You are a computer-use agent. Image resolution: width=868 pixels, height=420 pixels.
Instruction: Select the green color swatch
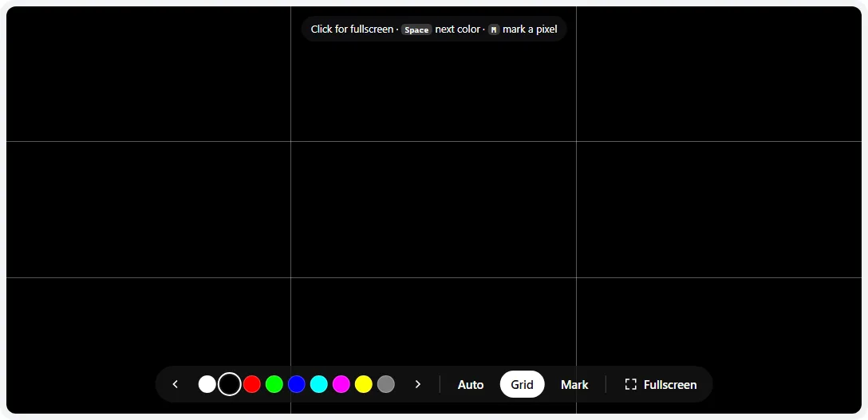click(274, 384)
